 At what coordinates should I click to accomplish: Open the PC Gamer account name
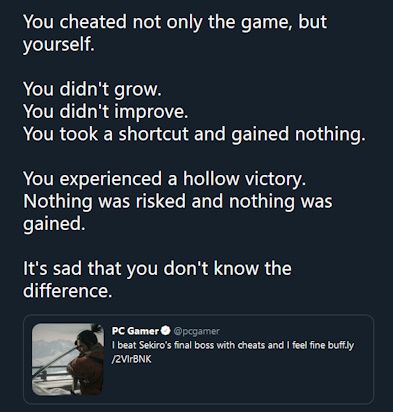point(135,331)
